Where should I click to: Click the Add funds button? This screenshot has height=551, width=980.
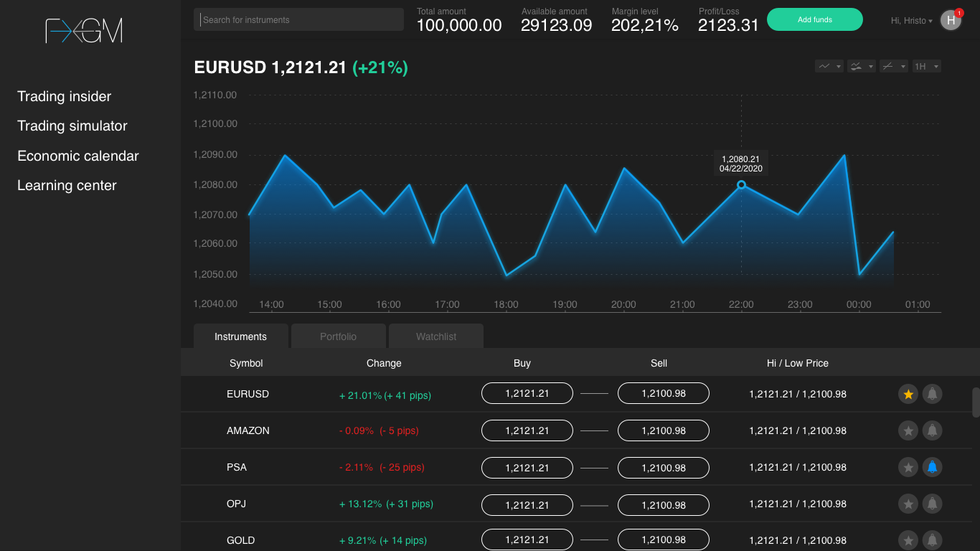(x=815, y=19)
